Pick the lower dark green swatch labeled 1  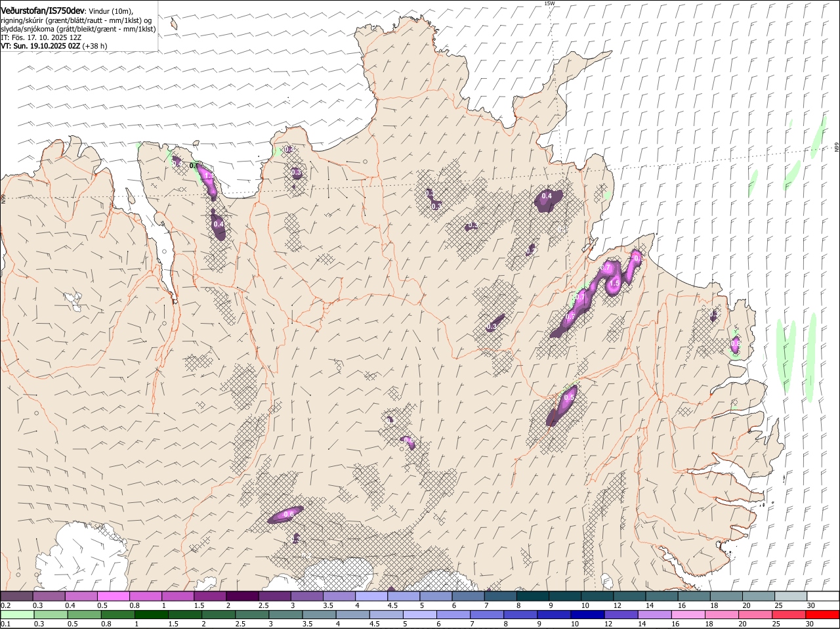(x=151, y=615)
